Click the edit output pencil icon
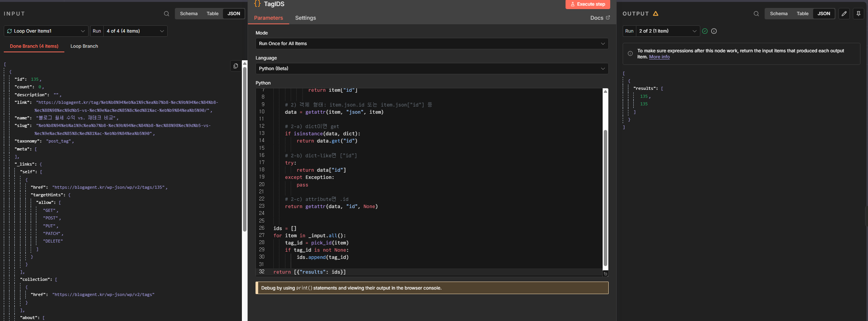The image size is (868, 321). click(x=844, y=14)
